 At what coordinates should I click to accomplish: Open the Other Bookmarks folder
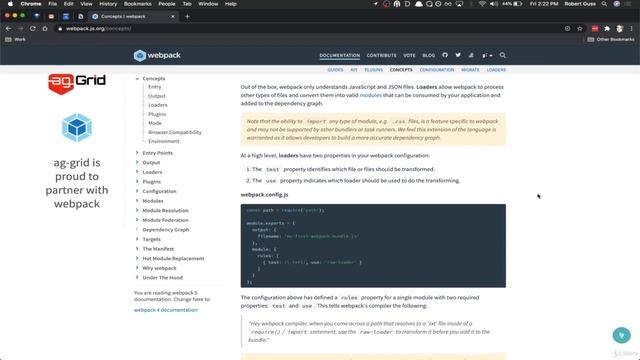[x=611, y=40]
